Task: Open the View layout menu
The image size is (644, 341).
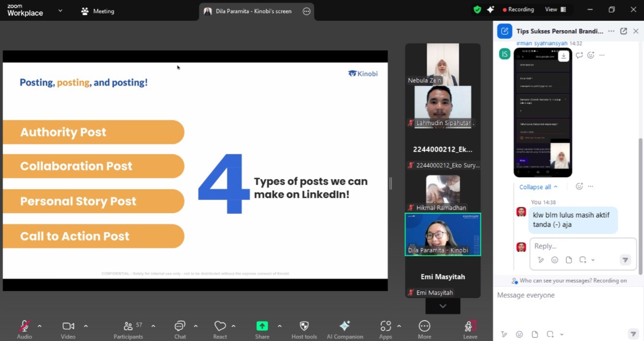Action: click(555, 9)
